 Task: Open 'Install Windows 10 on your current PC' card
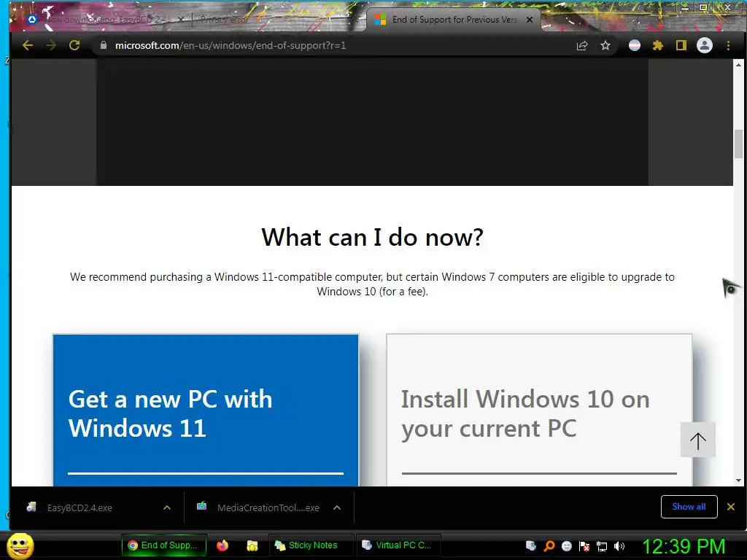(539, 411)
